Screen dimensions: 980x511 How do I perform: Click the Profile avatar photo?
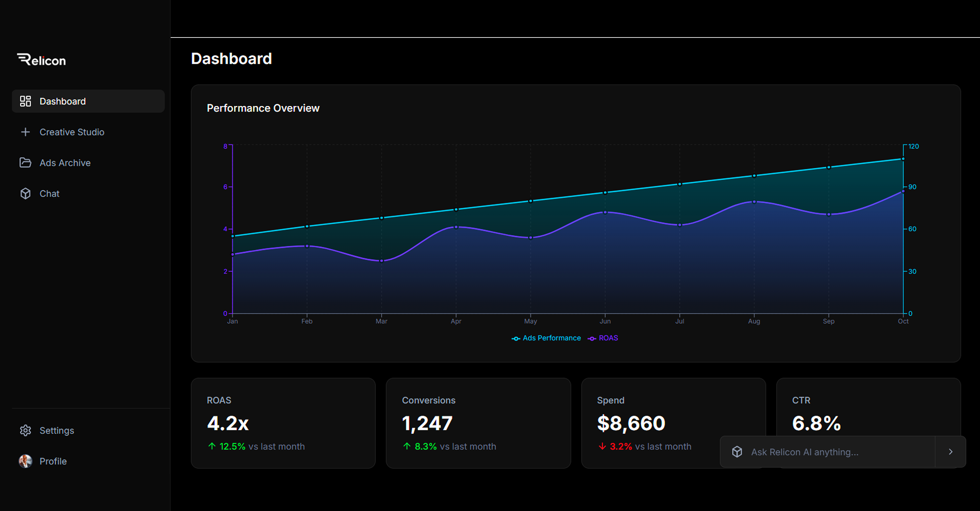[x=26, y=461]
